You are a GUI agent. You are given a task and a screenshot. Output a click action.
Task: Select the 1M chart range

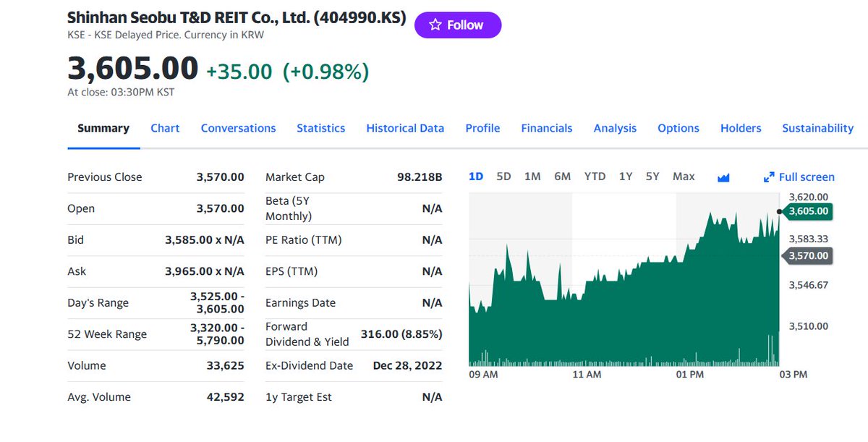532,177
